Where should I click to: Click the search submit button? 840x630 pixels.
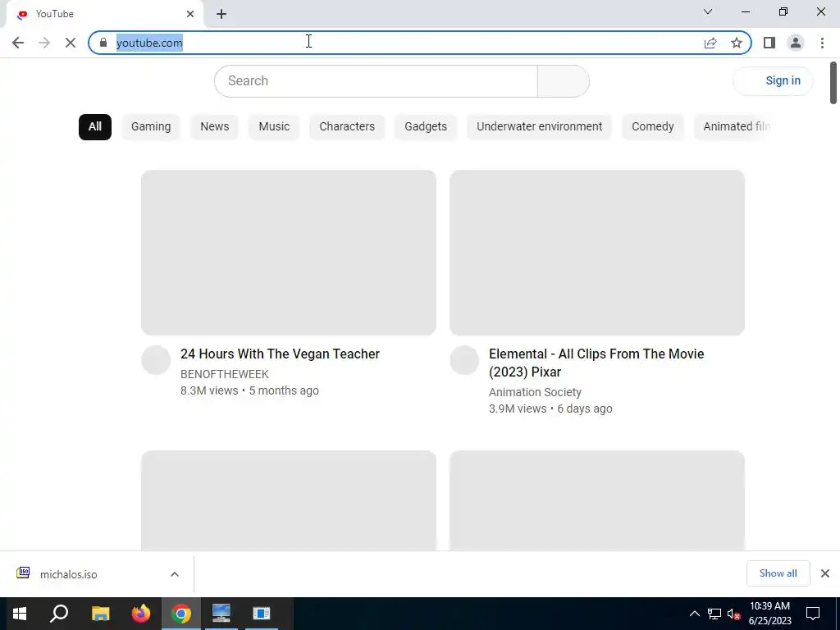point(563,81)
